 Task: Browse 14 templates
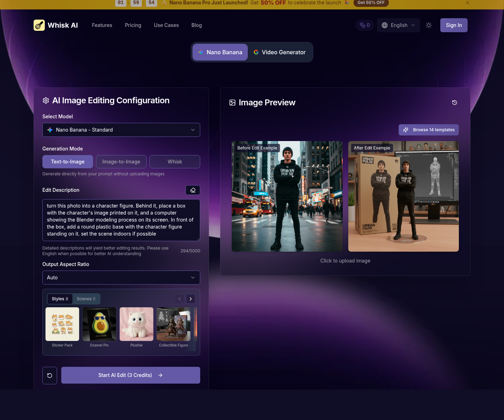[429, 130]
